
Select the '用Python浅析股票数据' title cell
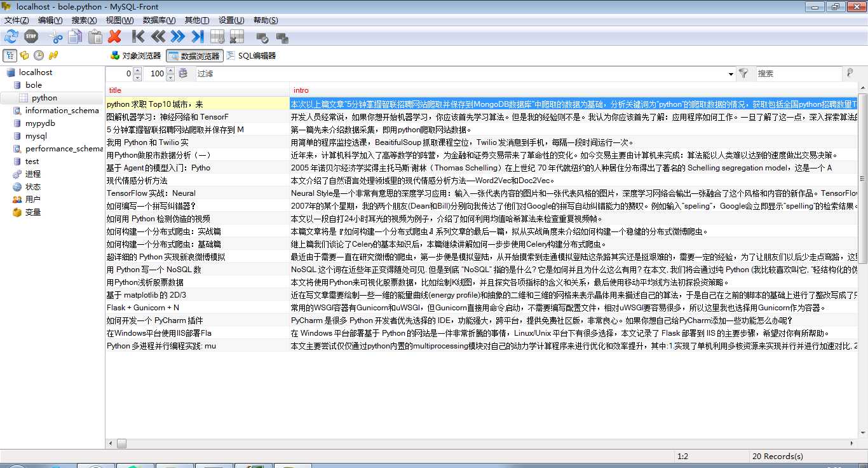point(198,282)
